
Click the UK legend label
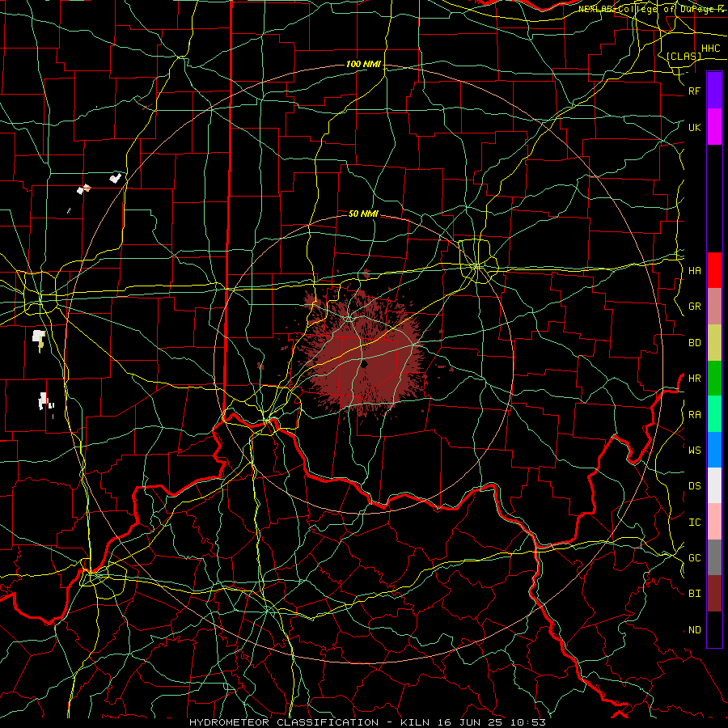[x=694, y=128]
